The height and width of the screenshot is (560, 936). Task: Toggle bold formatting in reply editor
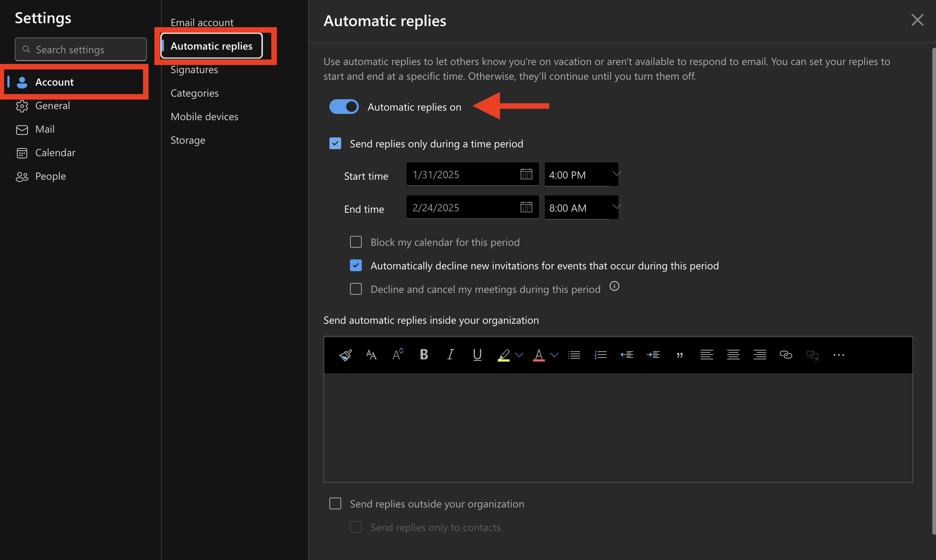click(x=424, y=355)
